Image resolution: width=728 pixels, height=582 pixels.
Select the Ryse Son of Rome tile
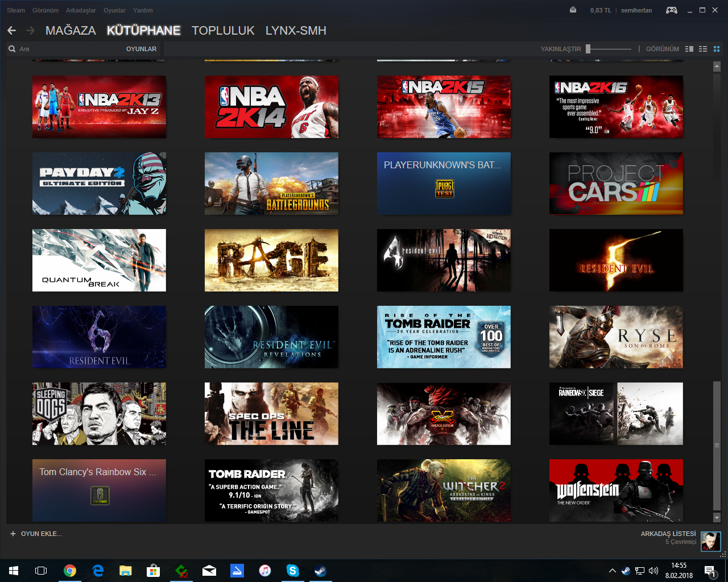(616, 337)
